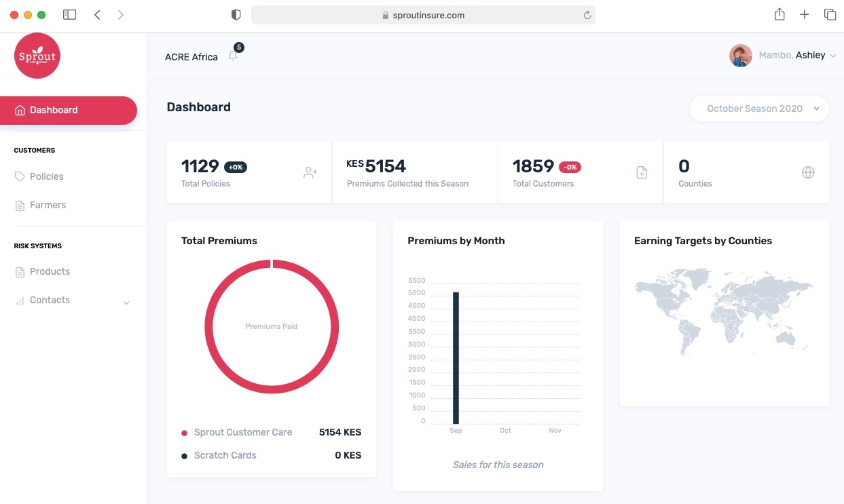This screenshot has height=504, width=844.
Task: Click the document icon in Total Customers
Action: click(642, 172)
